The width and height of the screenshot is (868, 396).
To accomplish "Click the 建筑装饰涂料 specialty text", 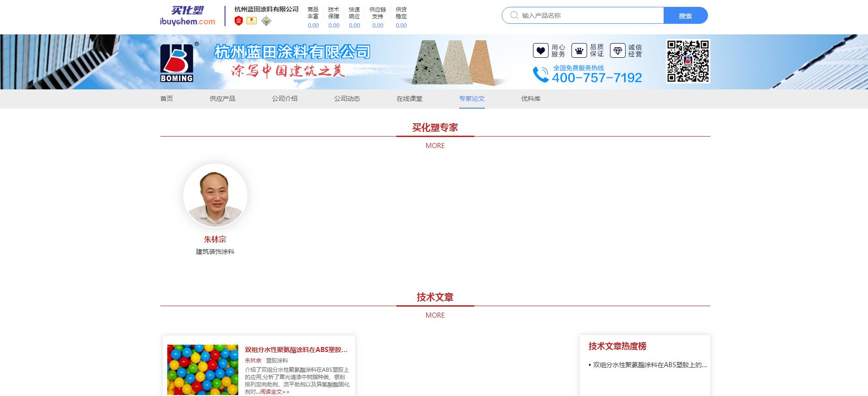I will [215, 252].
